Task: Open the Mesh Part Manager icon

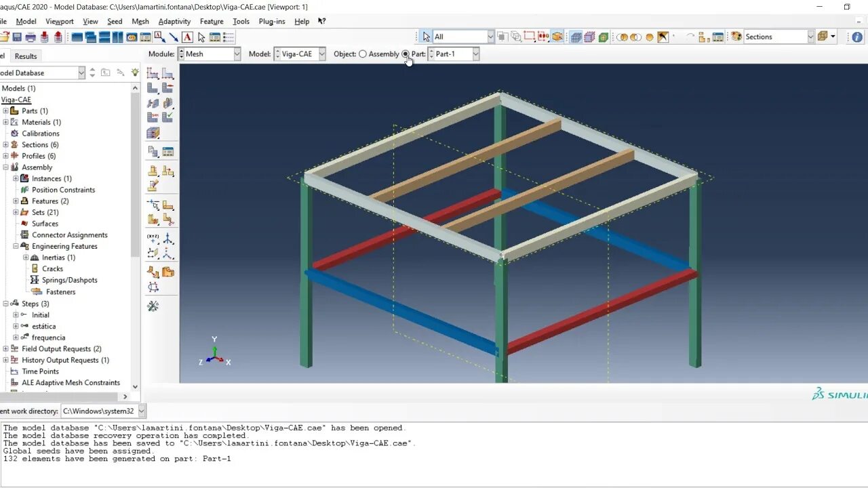Action: click(167, 152)
